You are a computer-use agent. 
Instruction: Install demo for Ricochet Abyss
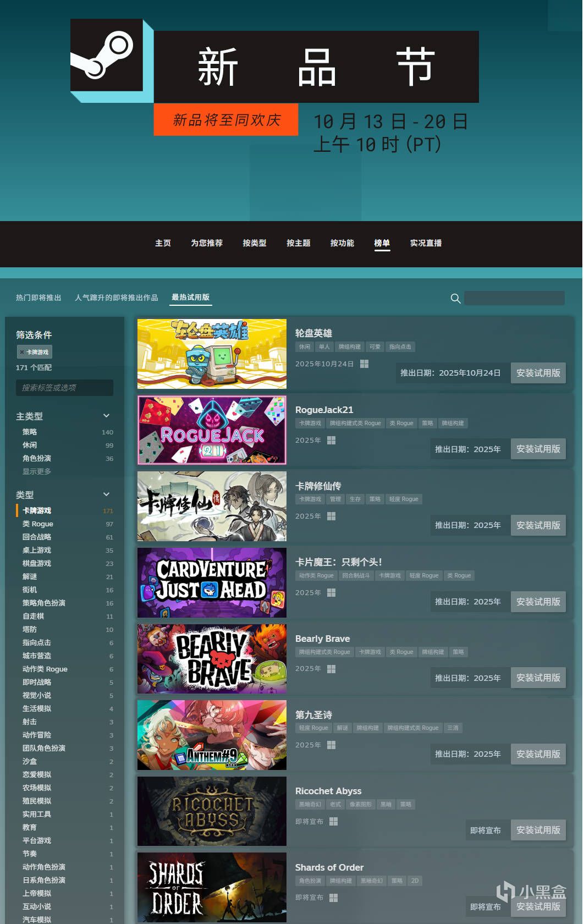pyautogui.click(x=538, y=830)
